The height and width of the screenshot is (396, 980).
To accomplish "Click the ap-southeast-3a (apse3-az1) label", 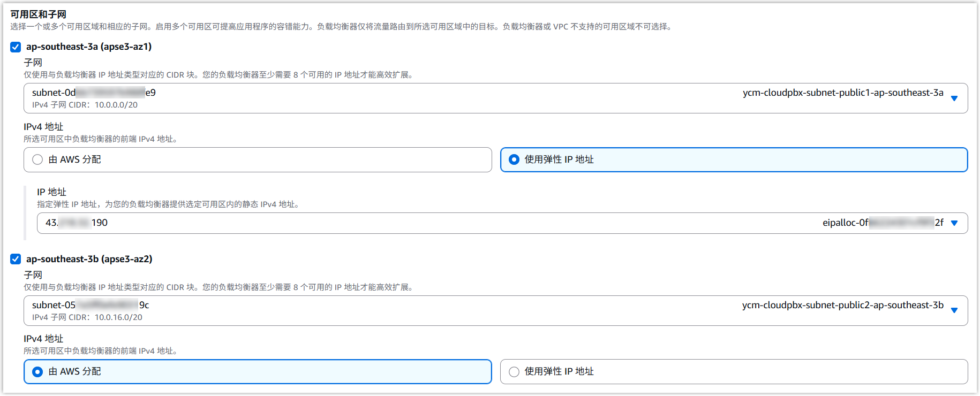I will pos(89,47).
